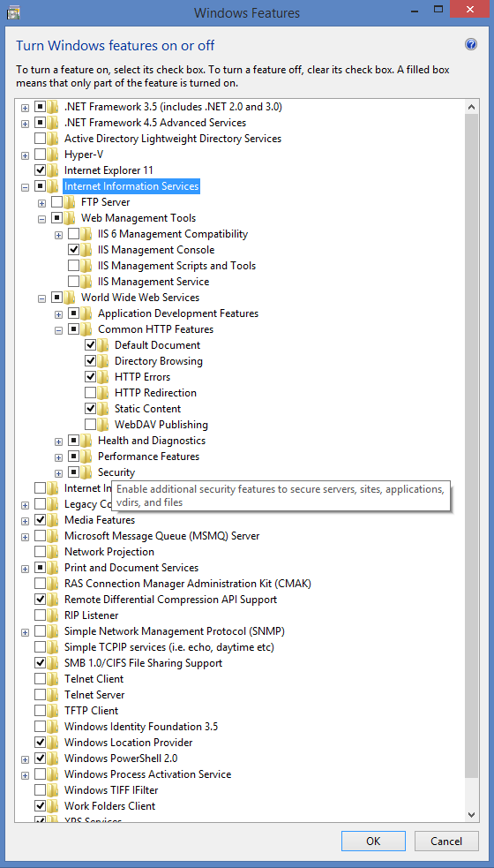Collapse Web Management Tools node
494x868 pixels.
point(41,219)
